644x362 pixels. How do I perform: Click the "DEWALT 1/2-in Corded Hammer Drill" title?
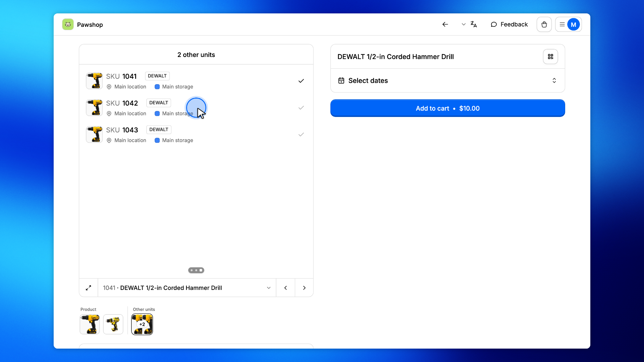pyautogui.click(x=395, y=57)
